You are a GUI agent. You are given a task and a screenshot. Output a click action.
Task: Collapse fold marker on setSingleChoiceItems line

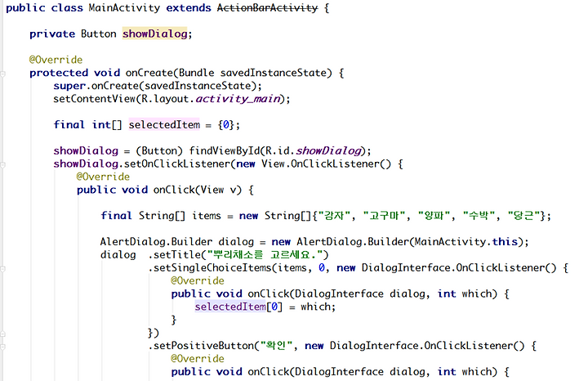(x=2, y=269)
